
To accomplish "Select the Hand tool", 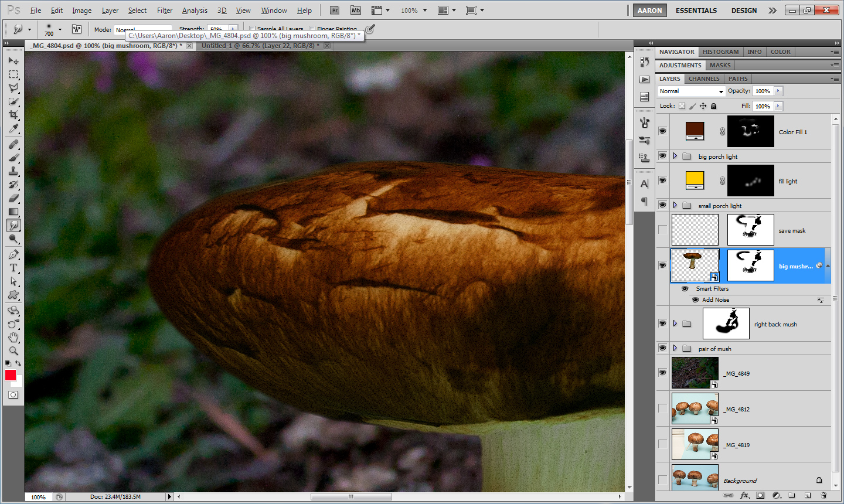I will coord(13,338).
